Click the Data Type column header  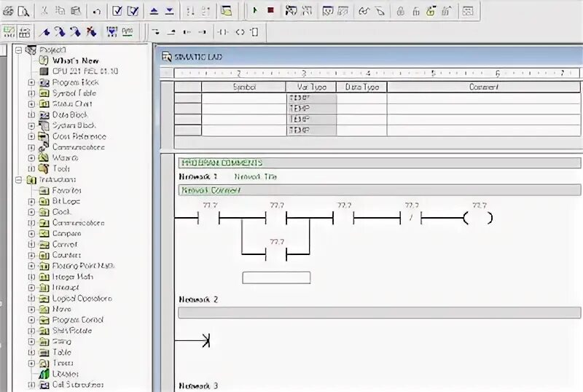(x=361, y=87)
